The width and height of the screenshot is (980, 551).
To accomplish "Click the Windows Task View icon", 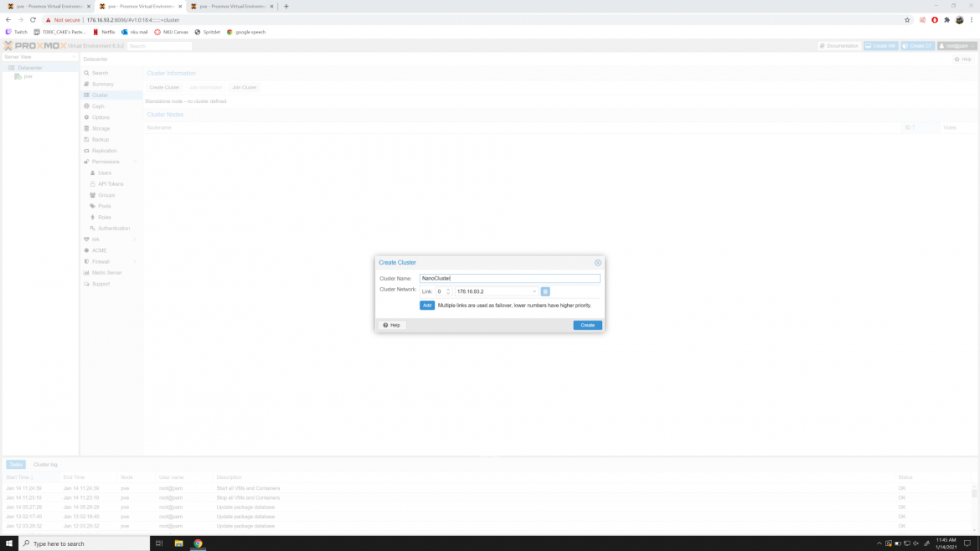I will (159, 543).
